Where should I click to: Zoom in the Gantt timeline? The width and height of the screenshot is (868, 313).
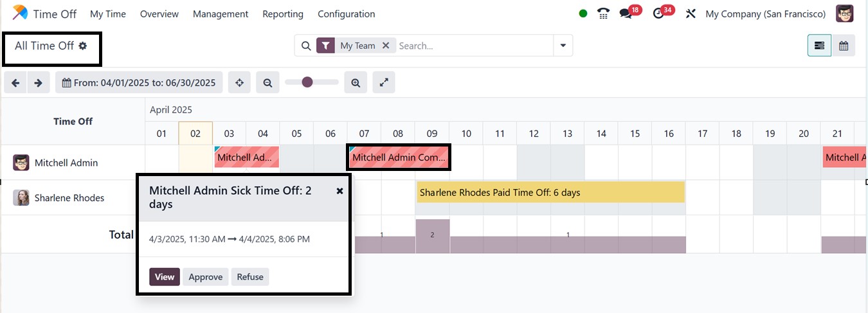tap(356, 82)
